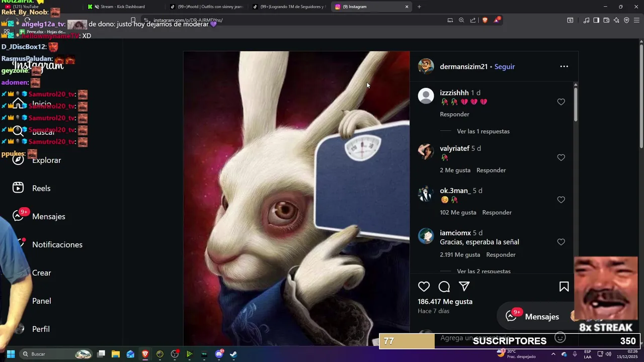The height and width of the screenshot is (362, 644).
Task: Show likes on iamciomx's comment '2.191 Me gusta'
Action: (460, 254)
